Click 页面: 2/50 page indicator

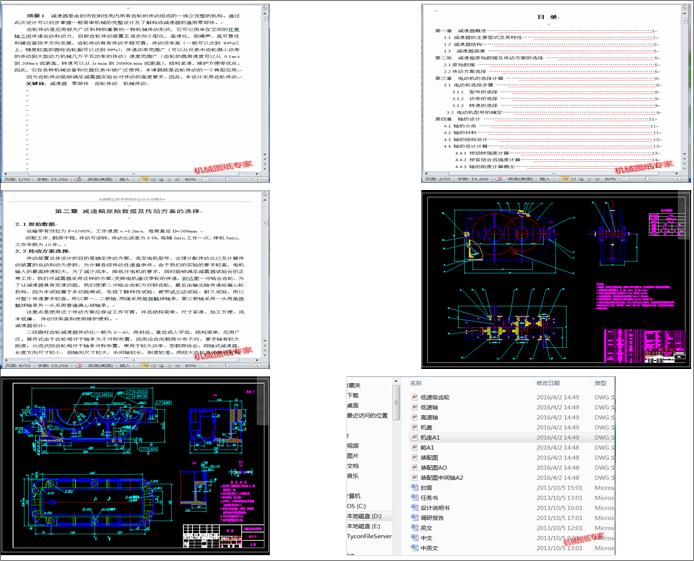(x=438, y=179)
